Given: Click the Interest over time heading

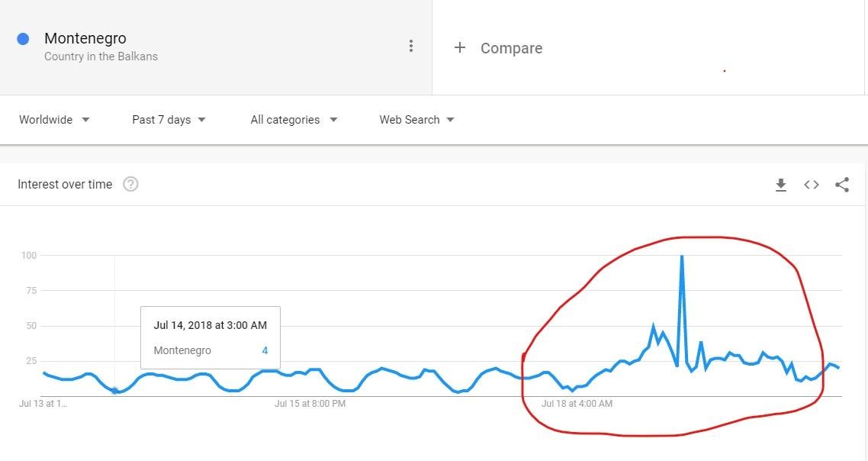Looking at the screenshot, I should click(65, 185).
